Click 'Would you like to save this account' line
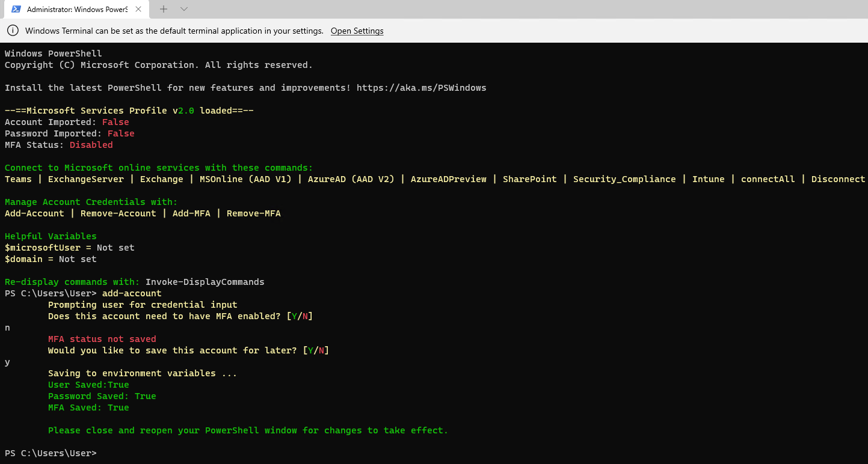The height and width of the screenshot is (464, 868). coord(189,350)
